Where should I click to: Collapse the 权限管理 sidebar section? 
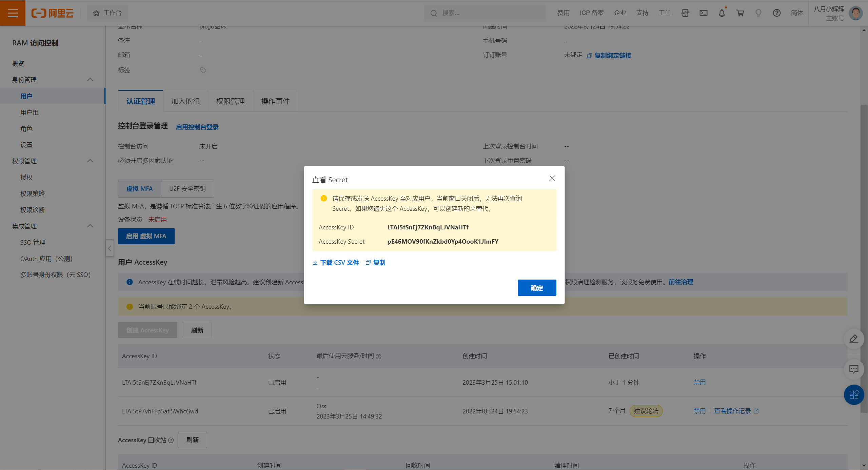(90, 161)
